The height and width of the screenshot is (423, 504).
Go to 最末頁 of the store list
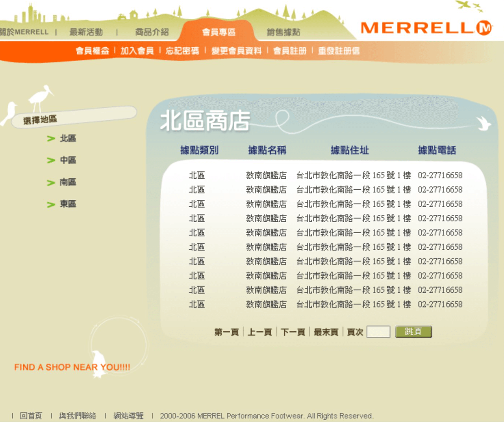tap(326, 332)
